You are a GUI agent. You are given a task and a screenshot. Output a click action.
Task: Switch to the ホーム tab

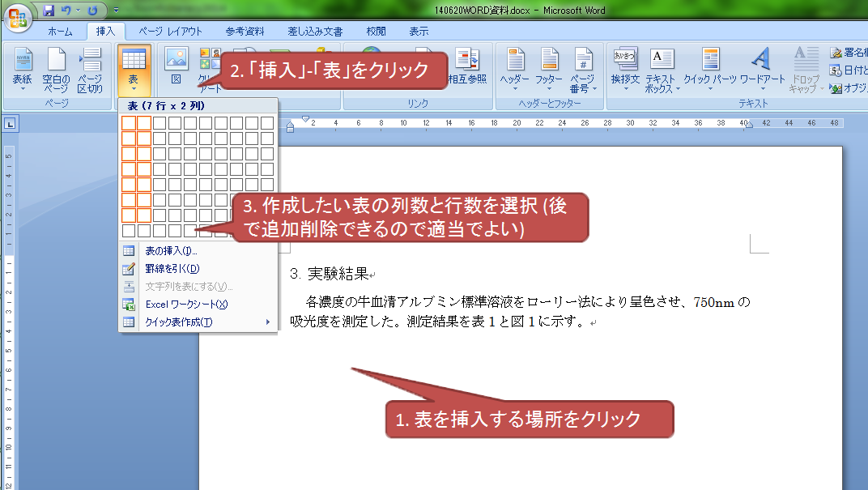pyautogui.click(x=59, y=32)
